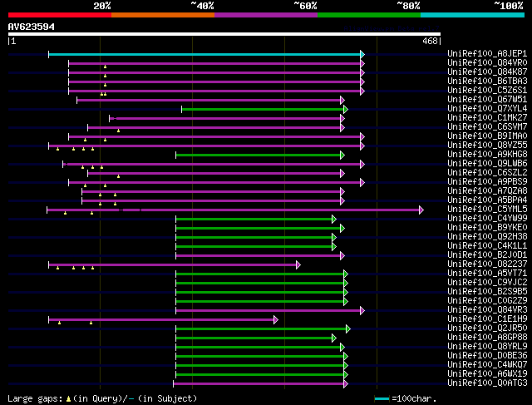Select the UniRef100_Q84VR3 label

point(487,310)
